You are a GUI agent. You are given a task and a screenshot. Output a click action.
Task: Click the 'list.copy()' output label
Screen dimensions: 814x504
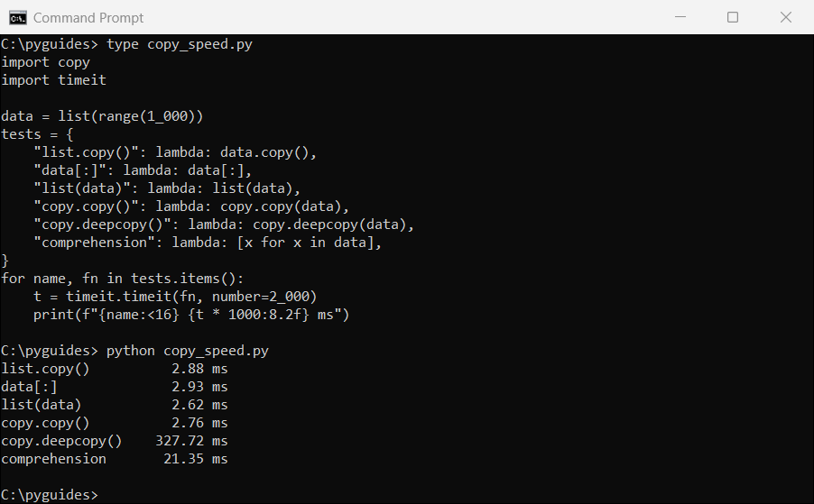coord(45,369)
